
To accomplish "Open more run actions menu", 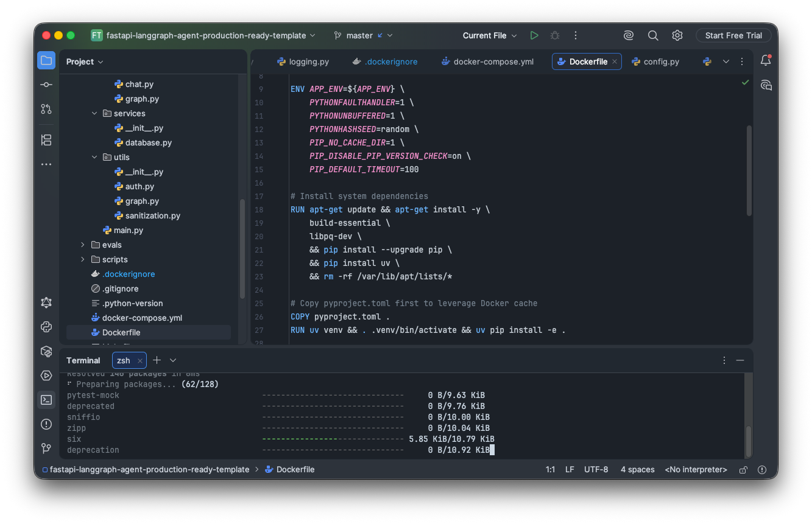I will pos(576,35).
